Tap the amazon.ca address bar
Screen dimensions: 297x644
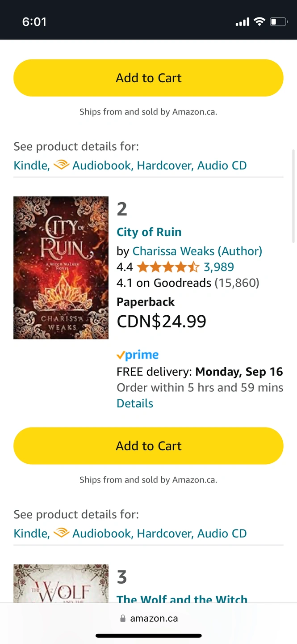point(149,619)
